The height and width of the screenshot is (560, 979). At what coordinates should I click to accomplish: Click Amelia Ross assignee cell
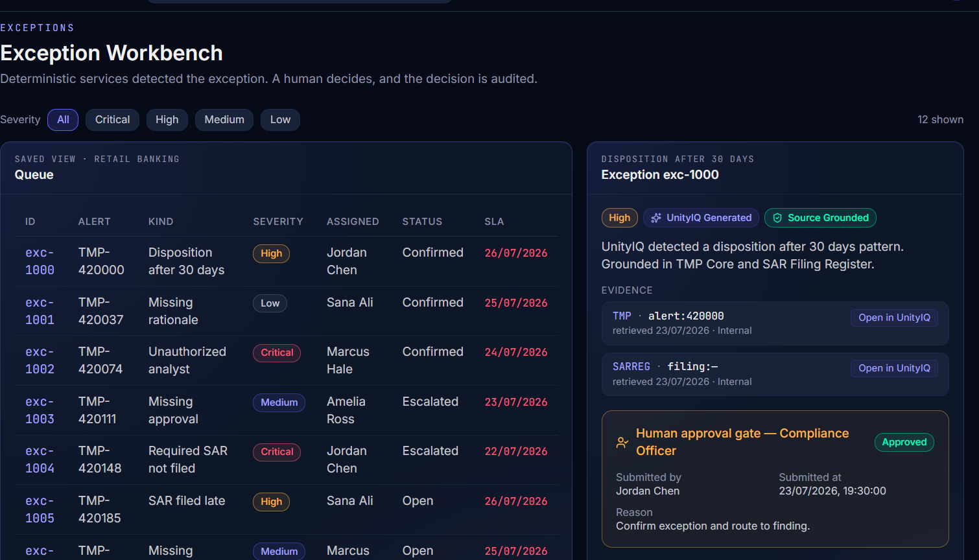(346, 410)
